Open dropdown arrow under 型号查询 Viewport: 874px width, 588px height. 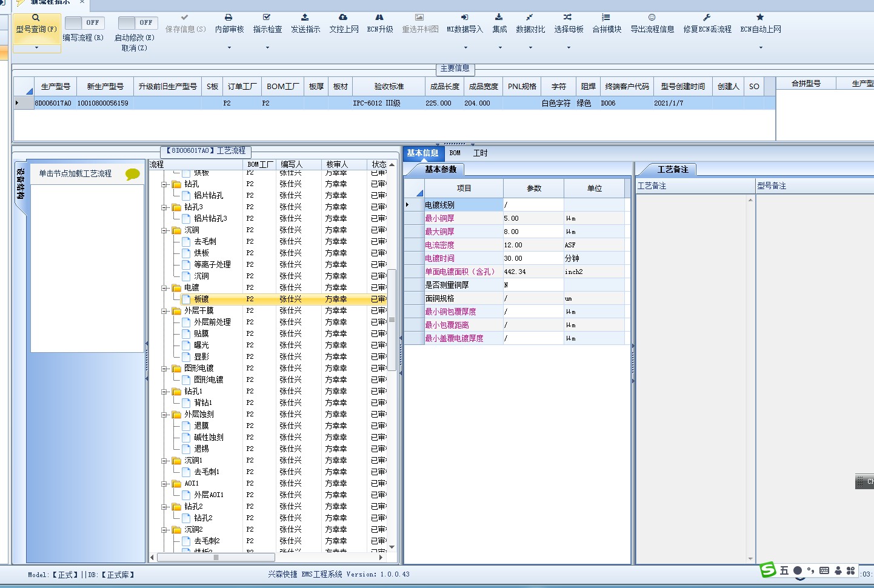pyautogui.click(x=36, y=47)
